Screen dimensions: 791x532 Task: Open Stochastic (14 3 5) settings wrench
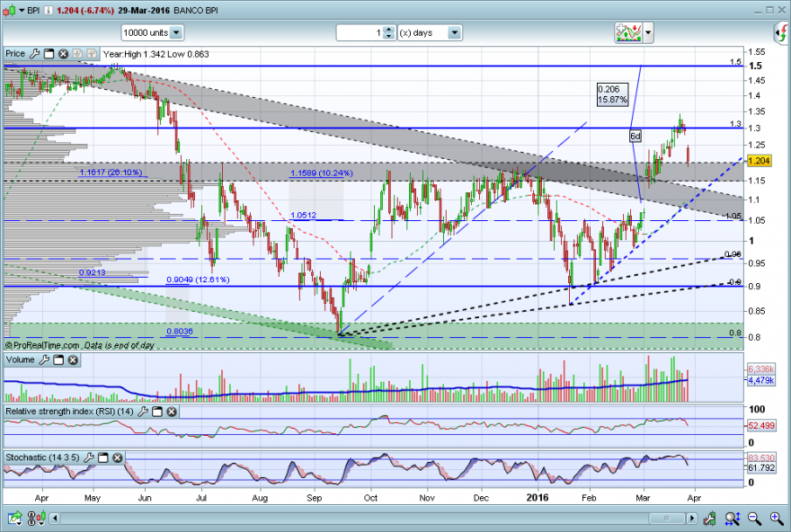[x=89, y=458]
